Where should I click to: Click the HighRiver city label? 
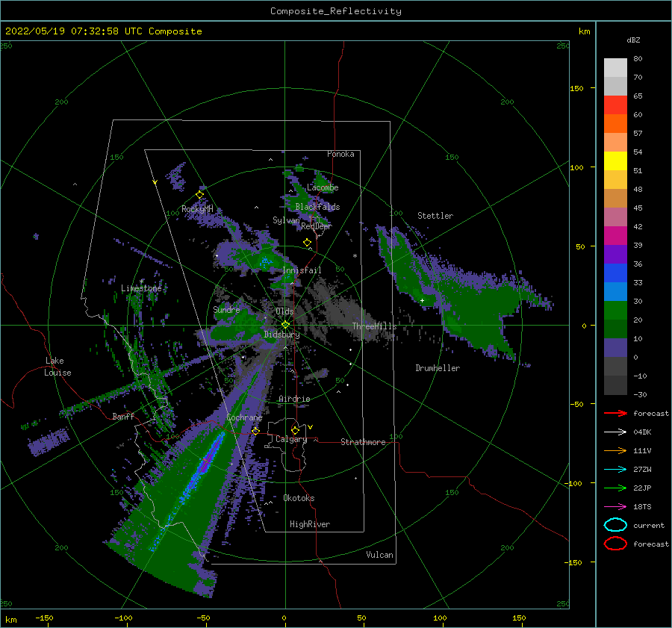310,524
